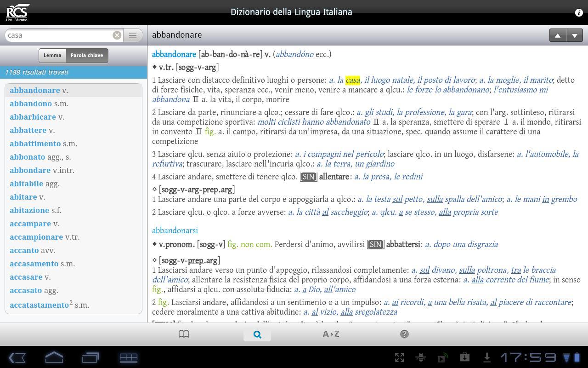Click the phrase 'dopo una disgrazia'
588x368 pixels.
pyautogui.click(x=466, y=244)
